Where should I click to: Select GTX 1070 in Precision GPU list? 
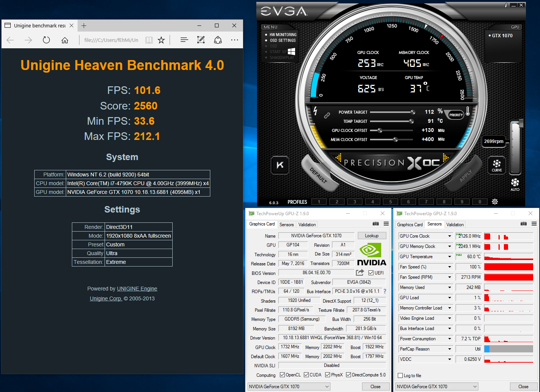502,35
